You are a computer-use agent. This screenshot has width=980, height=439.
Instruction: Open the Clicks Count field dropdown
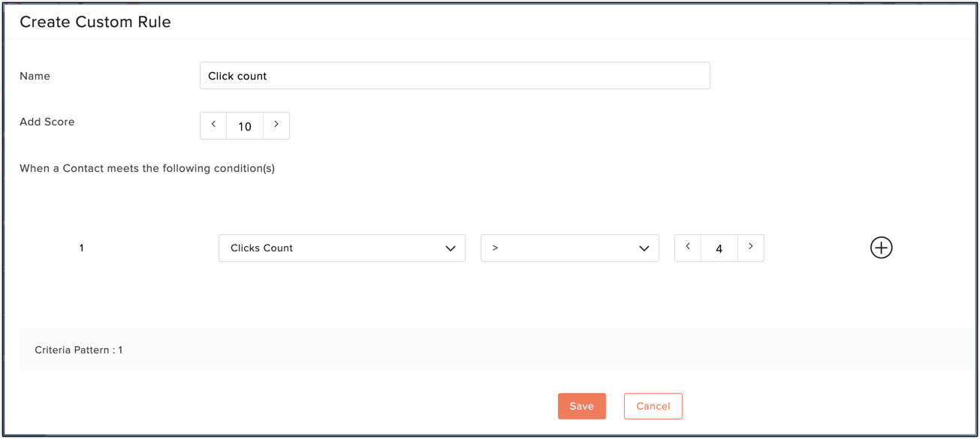point(342,248)
